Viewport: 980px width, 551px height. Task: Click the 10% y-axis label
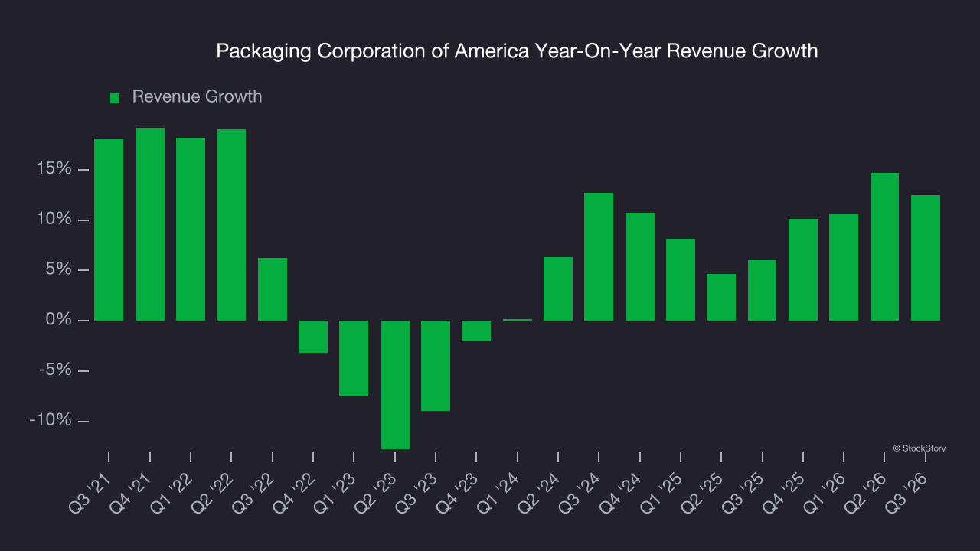click(53, 220)
